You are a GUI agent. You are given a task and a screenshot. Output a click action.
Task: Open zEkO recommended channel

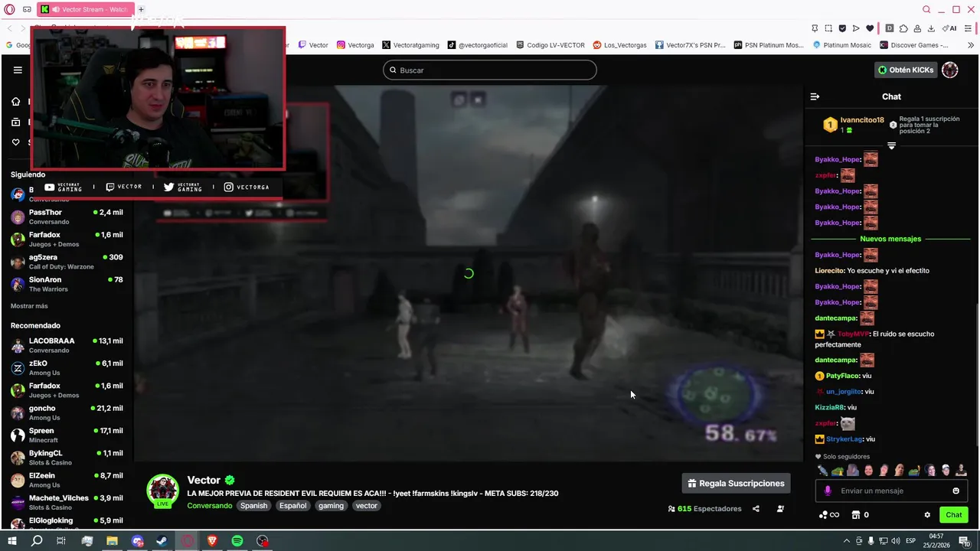pyautogui.click(x=67, y=368)
